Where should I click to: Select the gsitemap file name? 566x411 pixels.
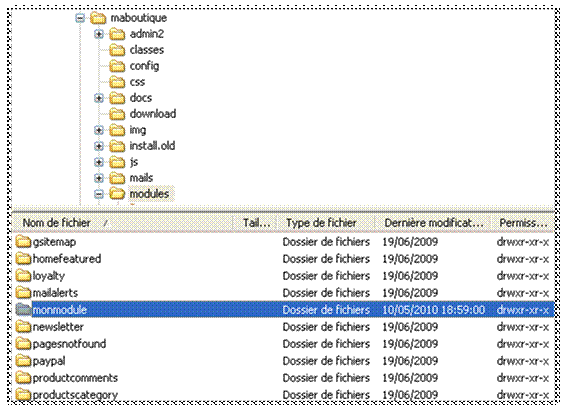click(54, 242)
